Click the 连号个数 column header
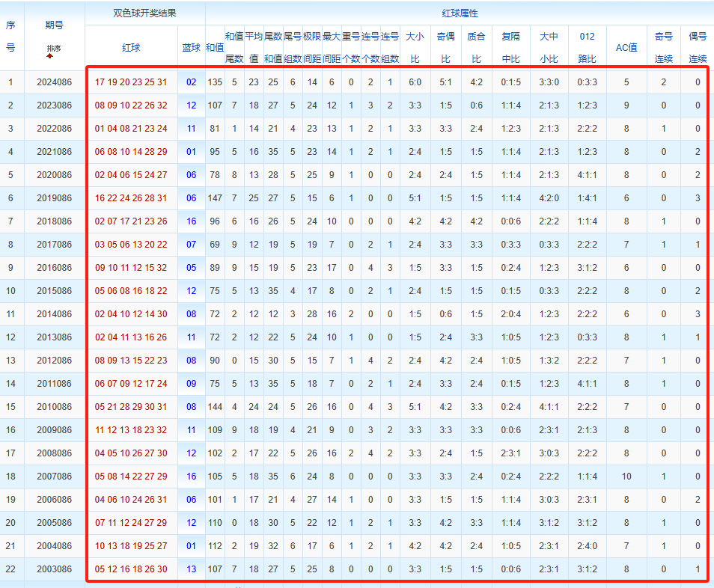 coord(370,48)
